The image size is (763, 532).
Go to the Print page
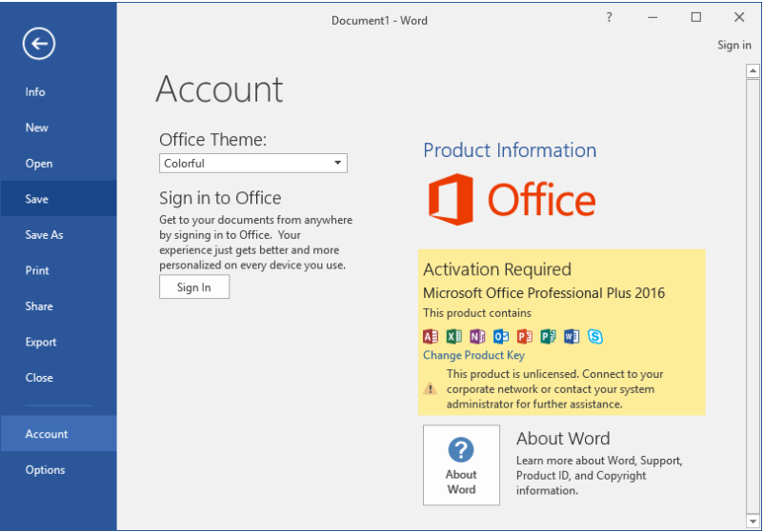58,270
